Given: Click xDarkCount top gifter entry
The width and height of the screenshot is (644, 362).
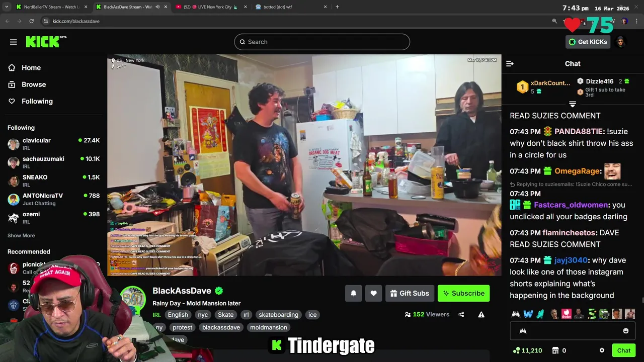Looking at the screenshot, I should 544,87.
